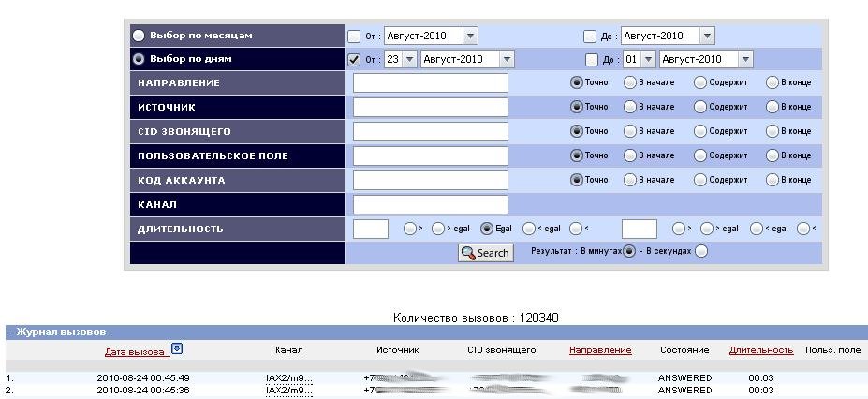The image size is (868, 399).
Task: Tick the До checkbox in the months row
Action: [x=590, y=37]
